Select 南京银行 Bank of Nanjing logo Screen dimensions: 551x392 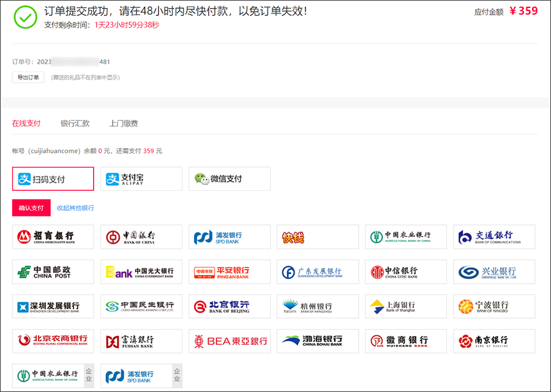[494, 341]
